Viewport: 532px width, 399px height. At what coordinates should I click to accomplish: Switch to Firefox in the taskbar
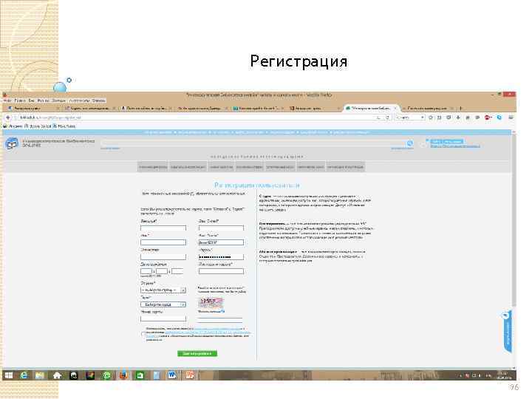123,375
